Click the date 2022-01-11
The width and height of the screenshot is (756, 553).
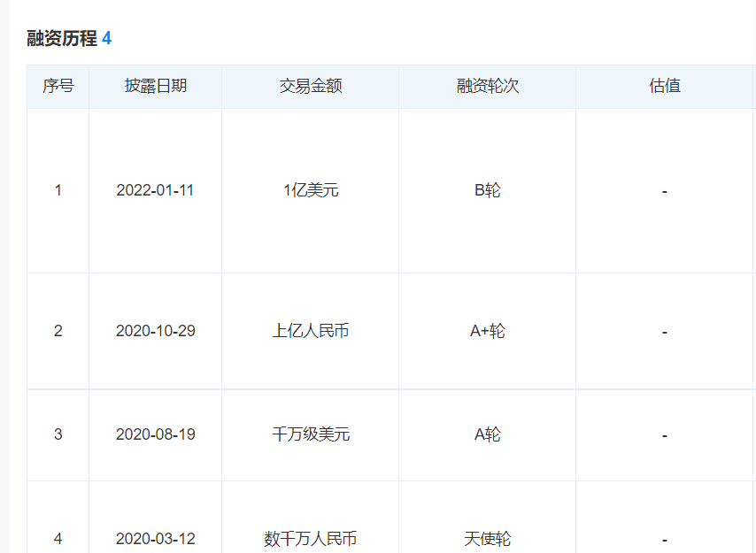(x=155, y=190)
